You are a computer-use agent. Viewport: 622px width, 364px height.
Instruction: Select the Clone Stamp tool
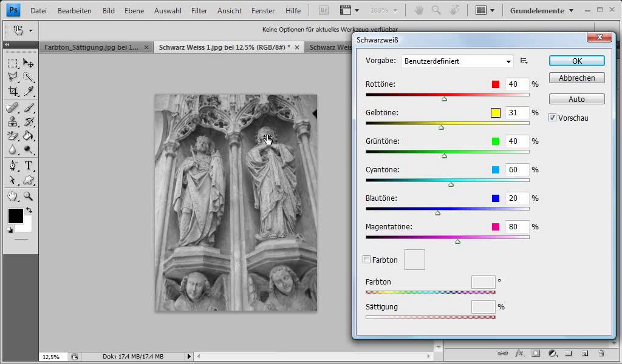click(13, 121)
